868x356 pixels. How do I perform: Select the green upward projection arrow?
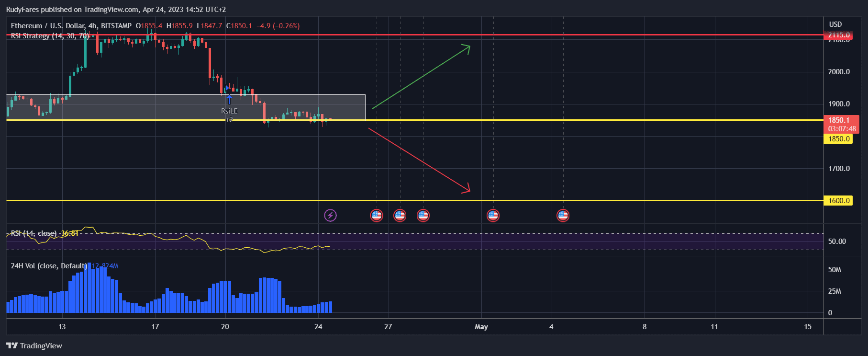[421, 77]
